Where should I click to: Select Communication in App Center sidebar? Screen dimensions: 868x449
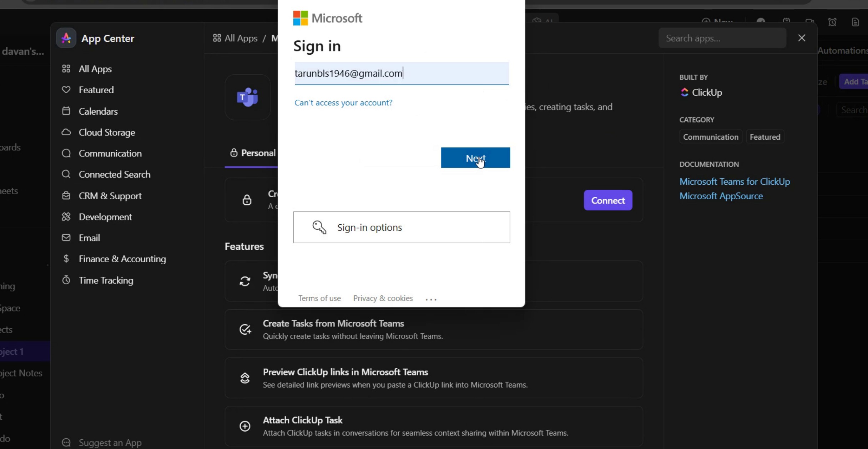[110, 154]
